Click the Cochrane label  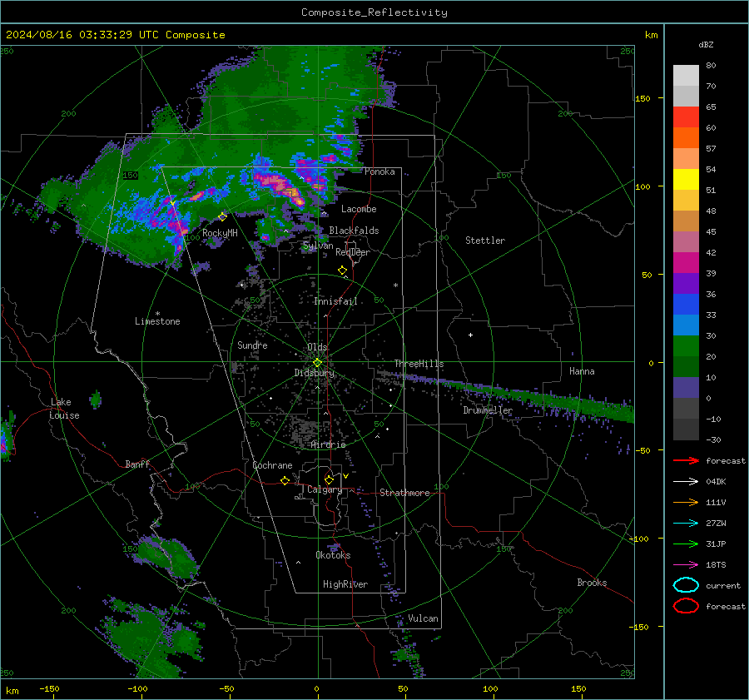(272, 465)
